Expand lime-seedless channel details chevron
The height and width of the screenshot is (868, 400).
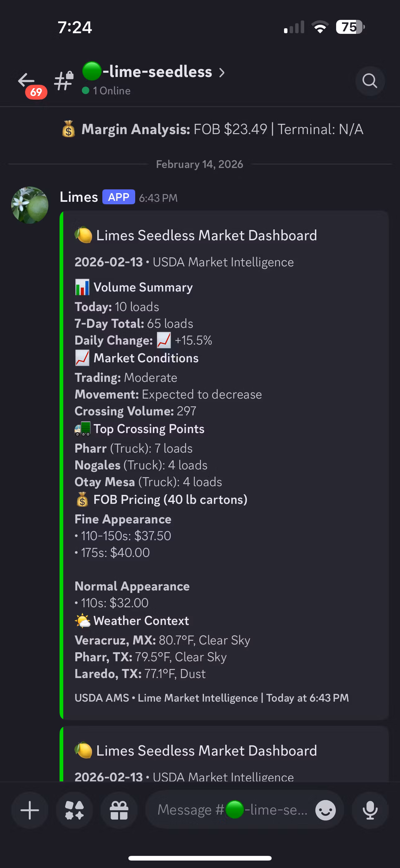[x=222, y=72]
